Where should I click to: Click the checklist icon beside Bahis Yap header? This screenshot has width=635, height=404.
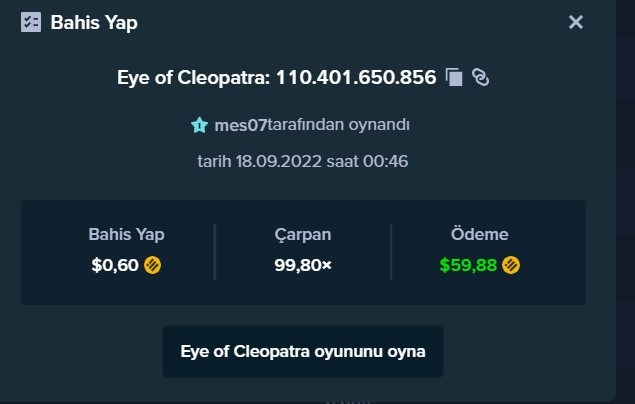tap(31, 22)
